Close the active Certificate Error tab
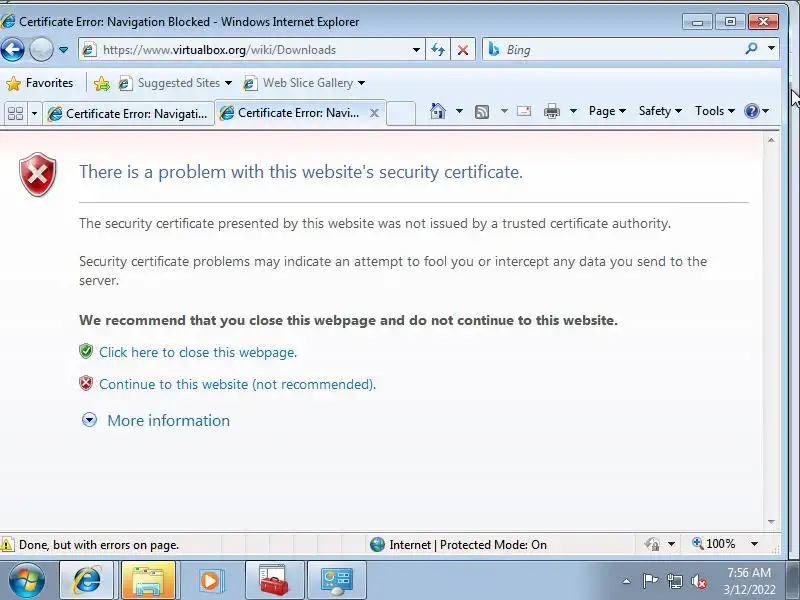800x600 pixels. coord(374,113)
